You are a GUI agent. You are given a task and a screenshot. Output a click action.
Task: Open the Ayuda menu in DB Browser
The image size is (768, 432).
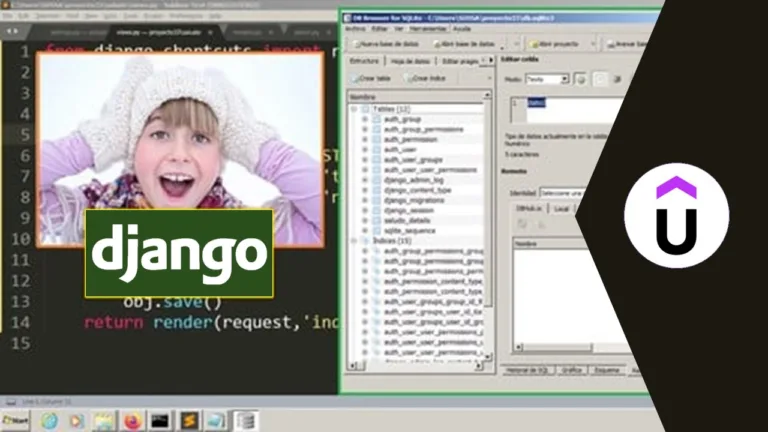pos(461,29)
